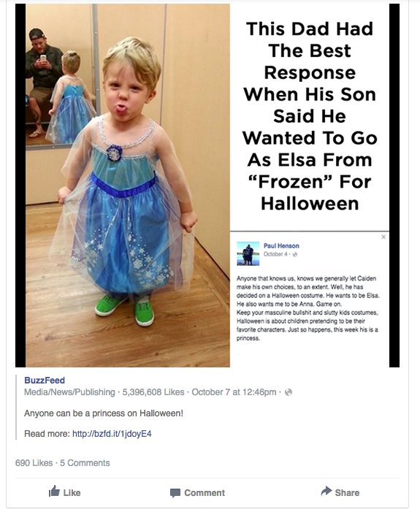
Task: Open the child in Elsa dress photo
Action: [128, 186]
